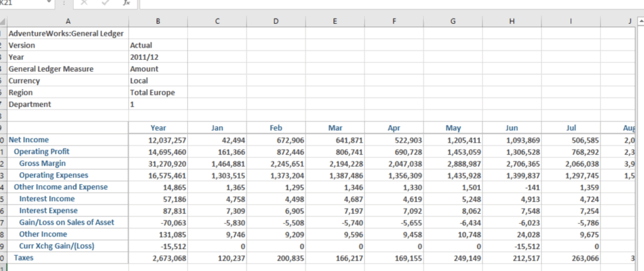Select the Actual version cell
Screen dimensions: 644x271
pyautogui.click(x=141, y=45)
